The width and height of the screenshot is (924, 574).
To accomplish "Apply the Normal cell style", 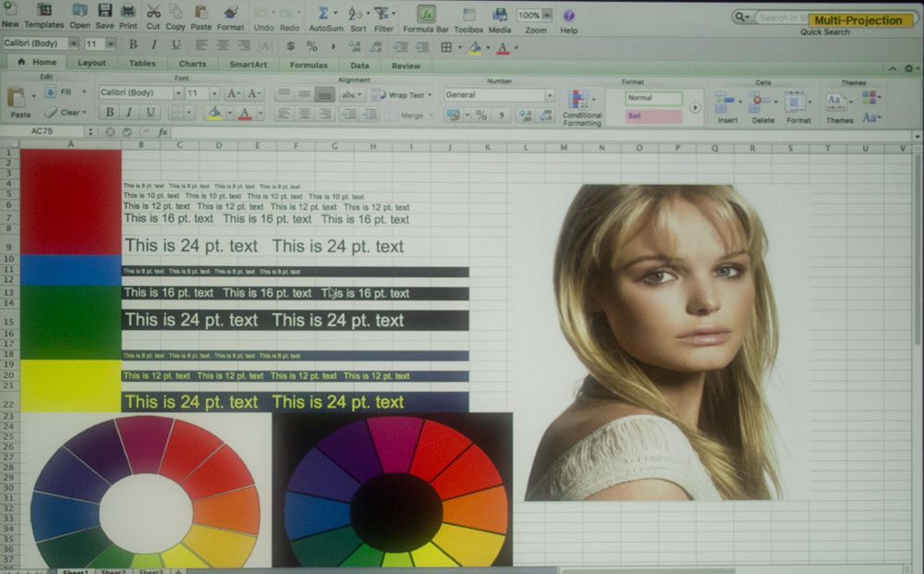I will point(653,98).
